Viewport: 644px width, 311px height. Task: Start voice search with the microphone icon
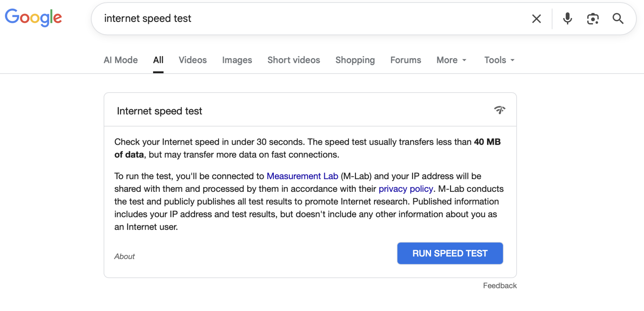tap(567, 18)
